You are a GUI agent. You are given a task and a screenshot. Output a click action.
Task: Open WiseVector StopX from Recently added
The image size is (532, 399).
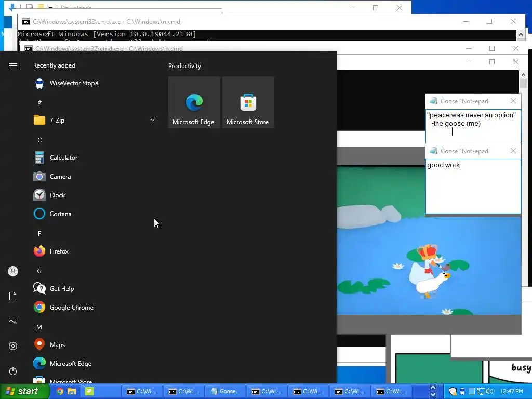point(95,83)
